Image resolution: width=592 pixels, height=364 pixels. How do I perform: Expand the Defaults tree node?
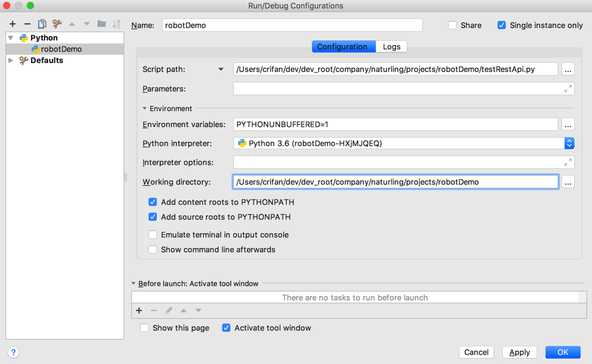coord(11,61)
